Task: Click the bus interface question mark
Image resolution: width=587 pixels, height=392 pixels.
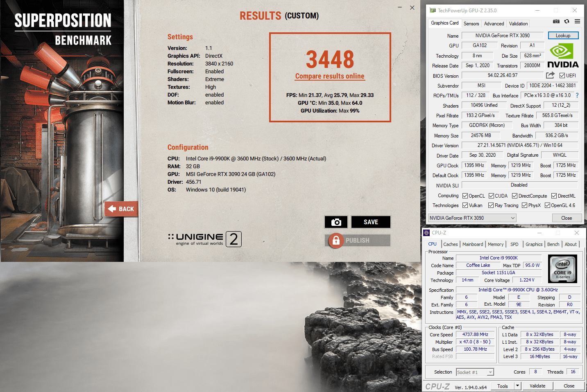Action: coord(577,95)
